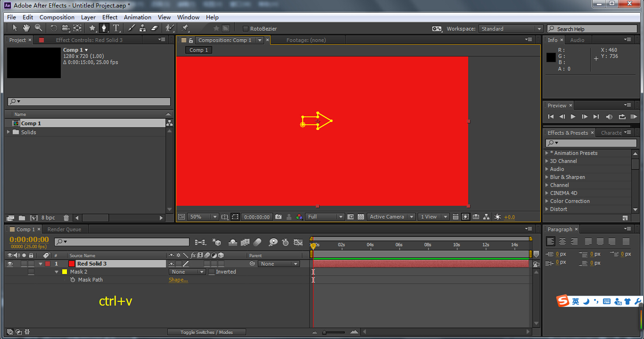Switch to the Audio panel tab
The width and height of the screenshot is (644, 339).
577,40
